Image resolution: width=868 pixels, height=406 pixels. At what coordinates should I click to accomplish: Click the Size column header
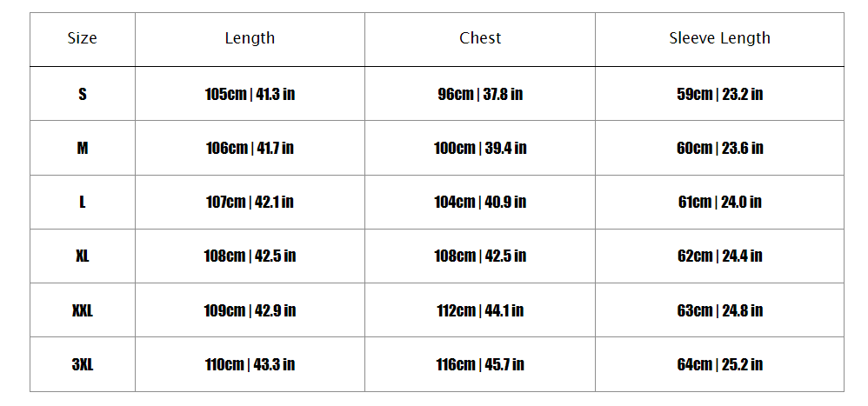[83, 38]
